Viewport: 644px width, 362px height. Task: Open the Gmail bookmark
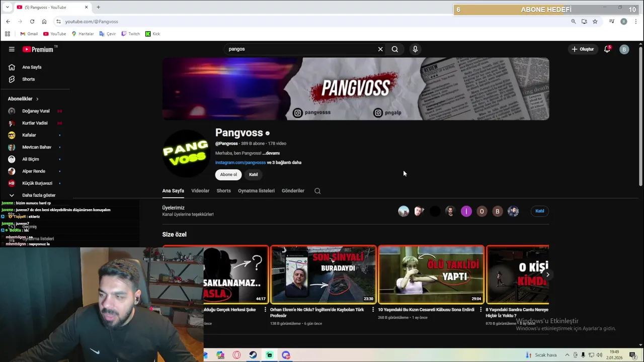pos(29,34)
